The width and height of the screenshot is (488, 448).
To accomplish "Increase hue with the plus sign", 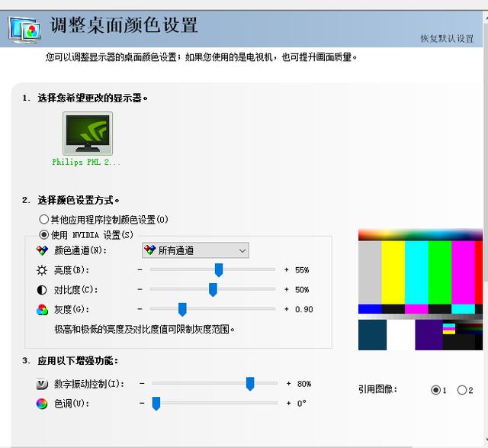I will tap(288, 403).
